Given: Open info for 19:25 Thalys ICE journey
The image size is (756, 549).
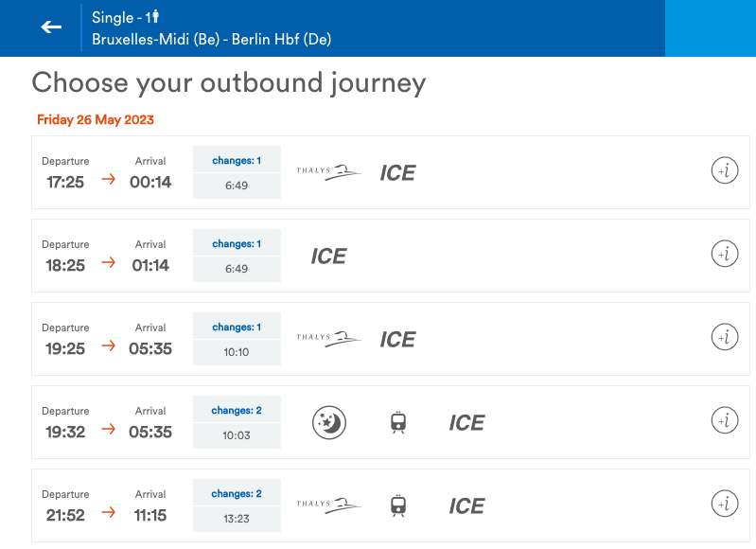Looking at the screenshot, I should 724,338.
